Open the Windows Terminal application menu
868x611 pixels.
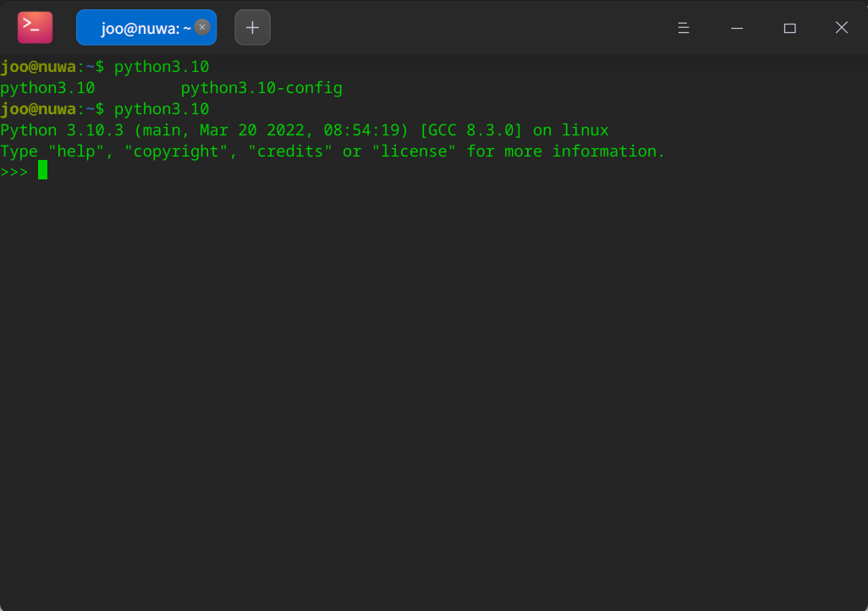(x=683, y=27)
